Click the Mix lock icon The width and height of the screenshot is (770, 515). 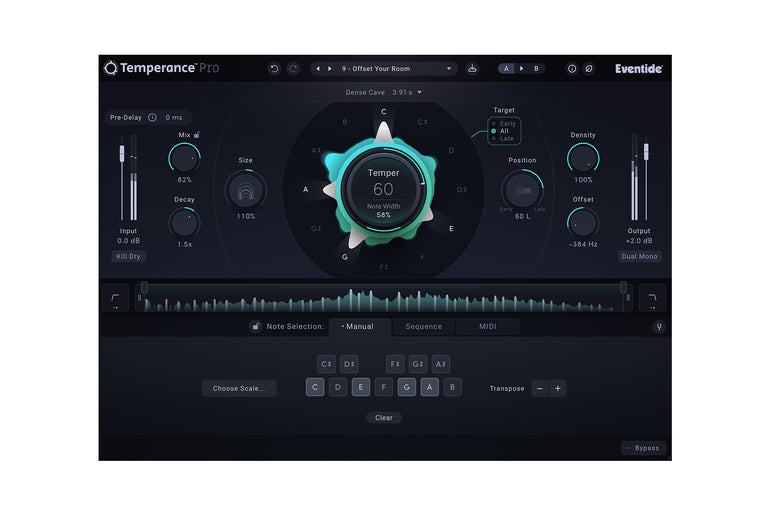197,134
